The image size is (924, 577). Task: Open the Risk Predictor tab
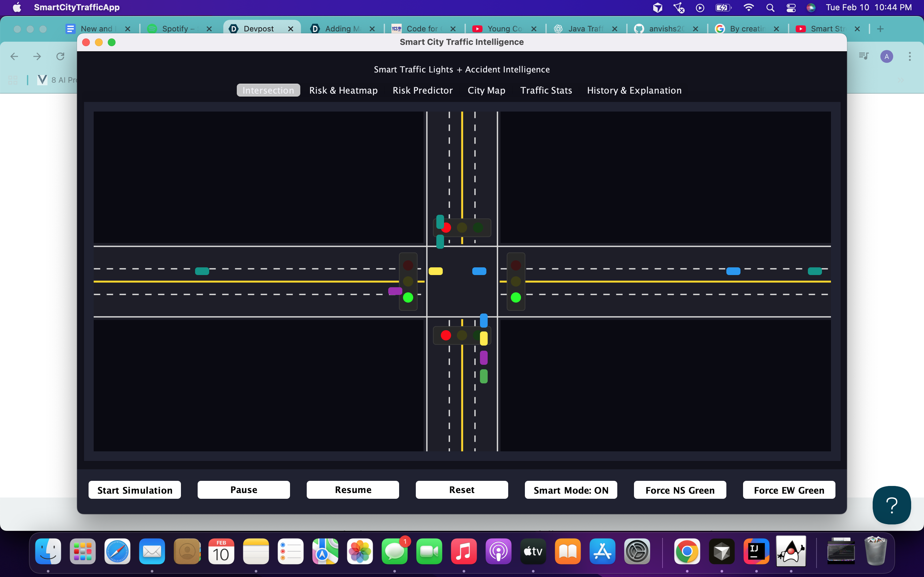point(422,90)
